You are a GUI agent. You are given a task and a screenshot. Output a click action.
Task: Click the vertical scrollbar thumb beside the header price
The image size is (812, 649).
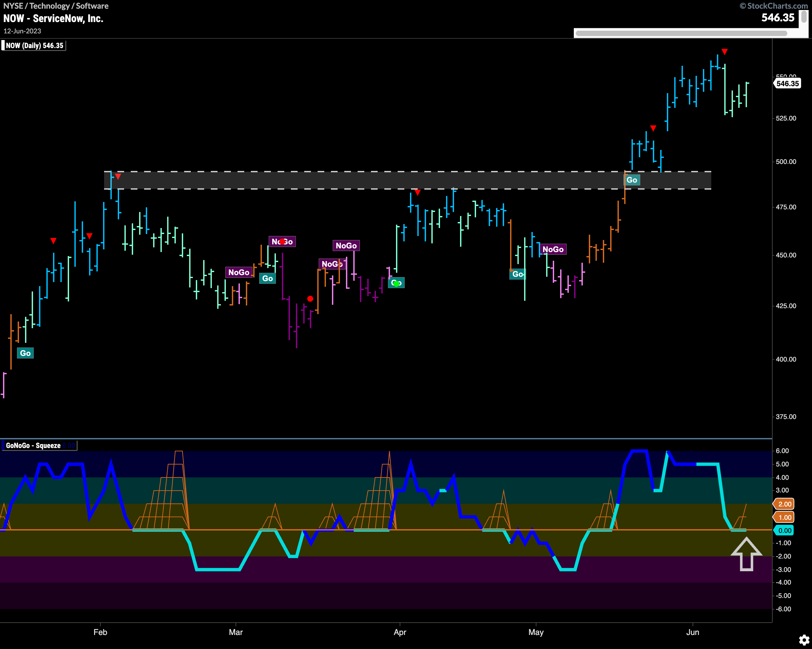point(804,17)
